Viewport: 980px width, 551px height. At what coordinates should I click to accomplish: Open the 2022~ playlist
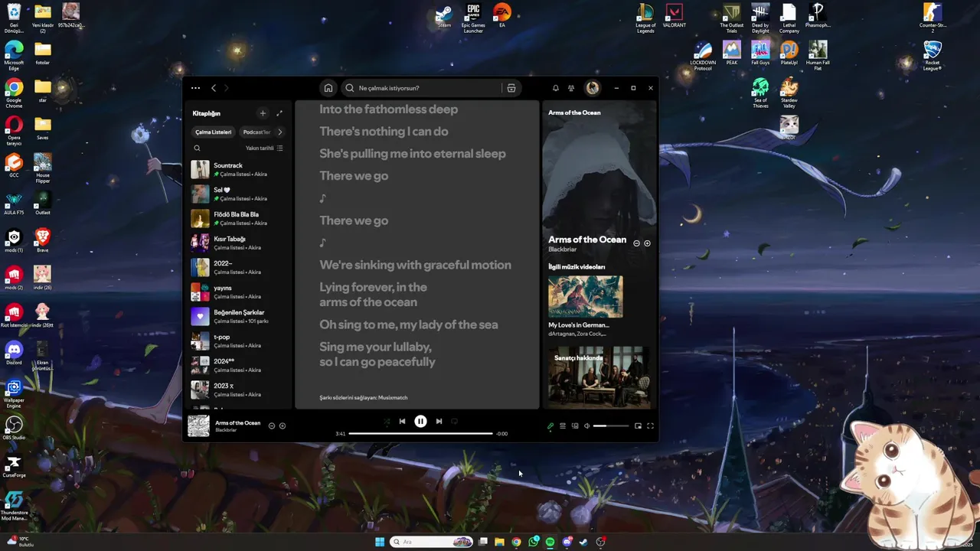[238, 268]
